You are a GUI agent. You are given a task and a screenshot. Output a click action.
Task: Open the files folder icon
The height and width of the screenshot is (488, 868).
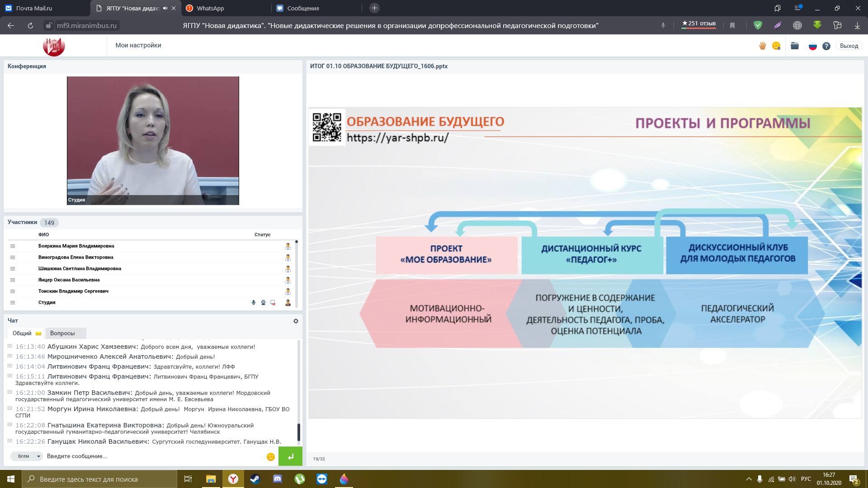(x=795, y=46)
